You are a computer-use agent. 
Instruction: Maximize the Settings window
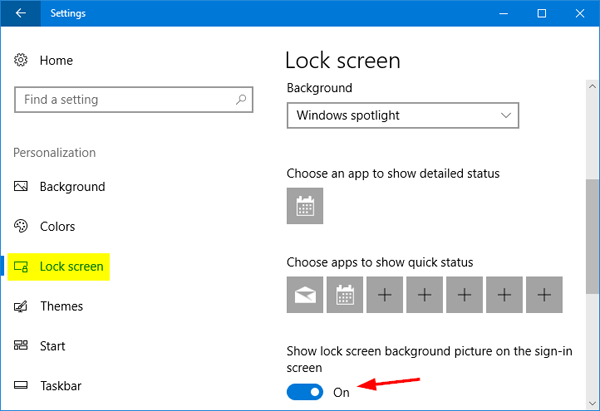[x=541, y=14]
